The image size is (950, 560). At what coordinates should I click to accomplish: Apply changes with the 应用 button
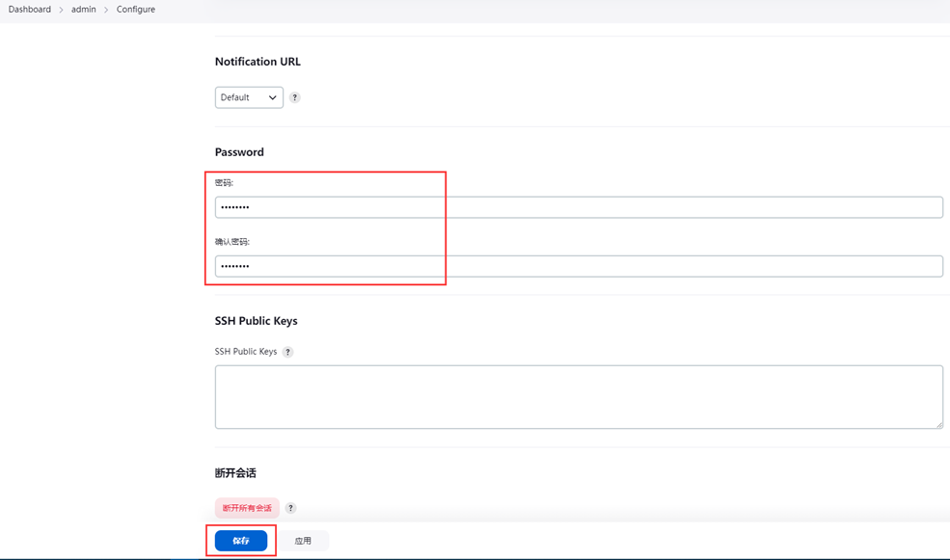(303, 541)
